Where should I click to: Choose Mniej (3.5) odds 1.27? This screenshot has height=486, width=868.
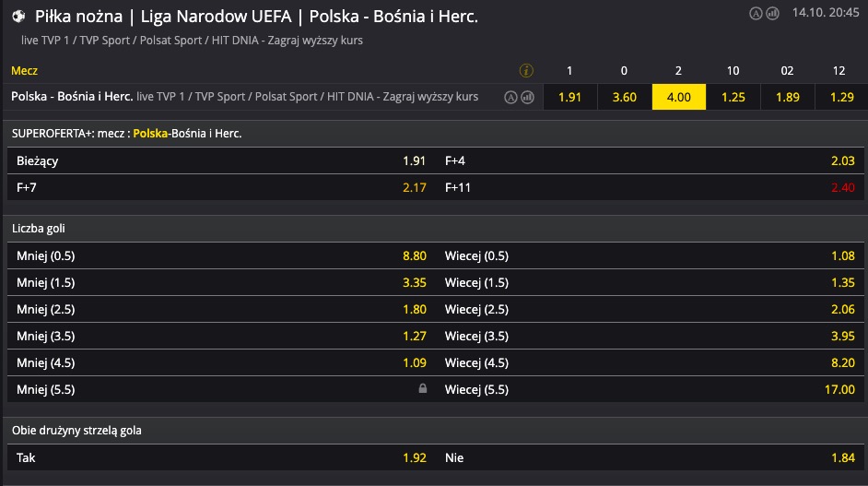point(415,336)
